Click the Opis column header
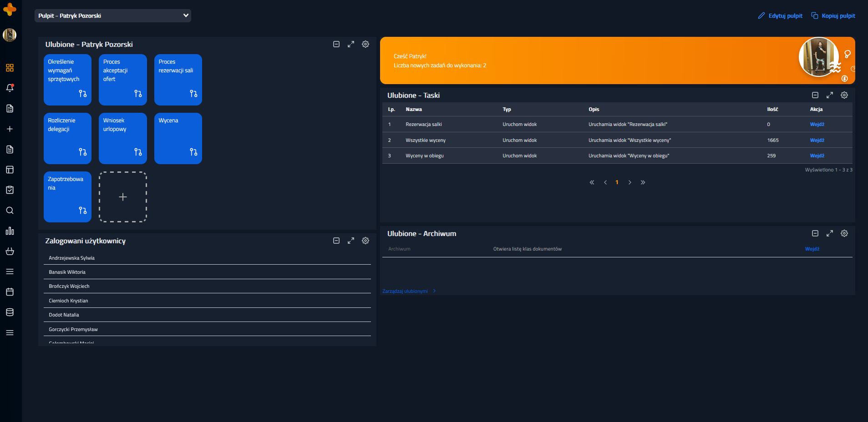This screenshot has width=868, height=422. point(594,109)
